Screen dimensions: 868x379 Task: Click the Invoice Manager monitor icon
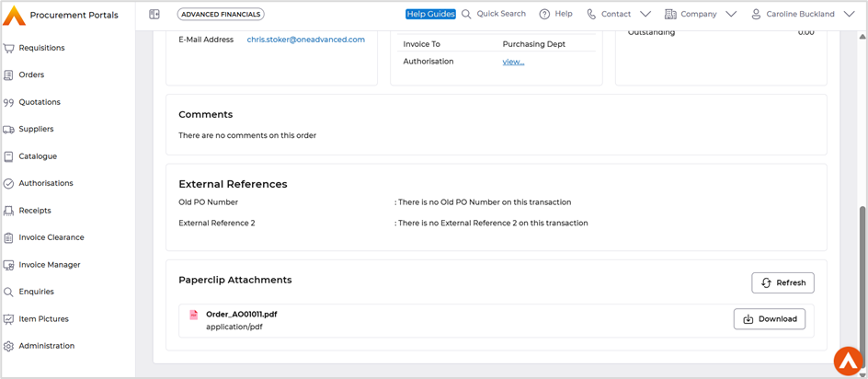click(8, 265)
